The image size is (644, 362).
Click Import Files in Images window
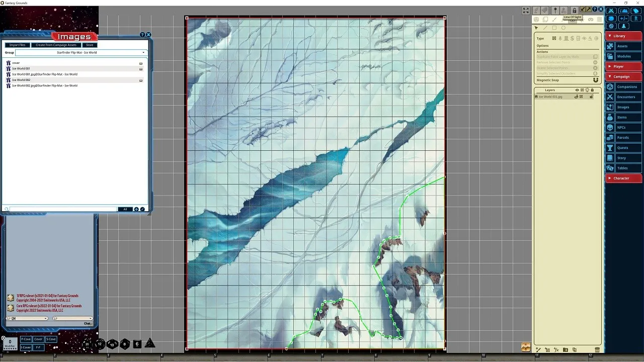[x=17, y=45]
